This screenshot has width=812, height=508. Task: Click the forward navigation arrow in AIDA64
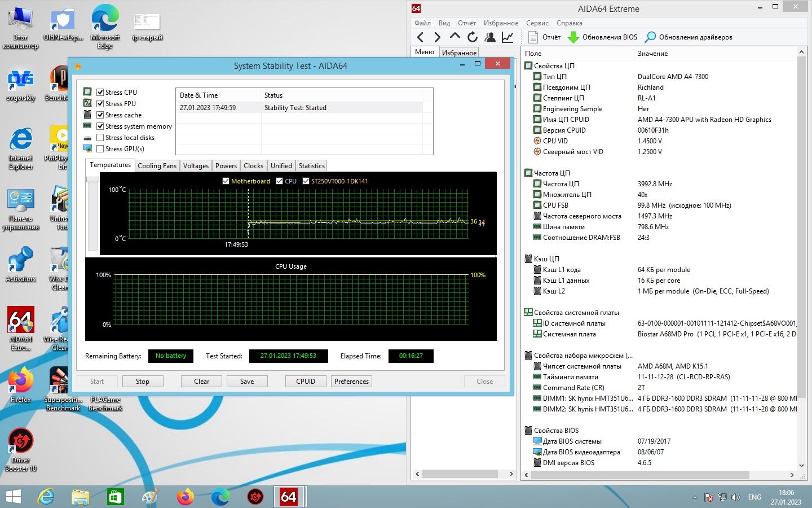tap(437, 37)
